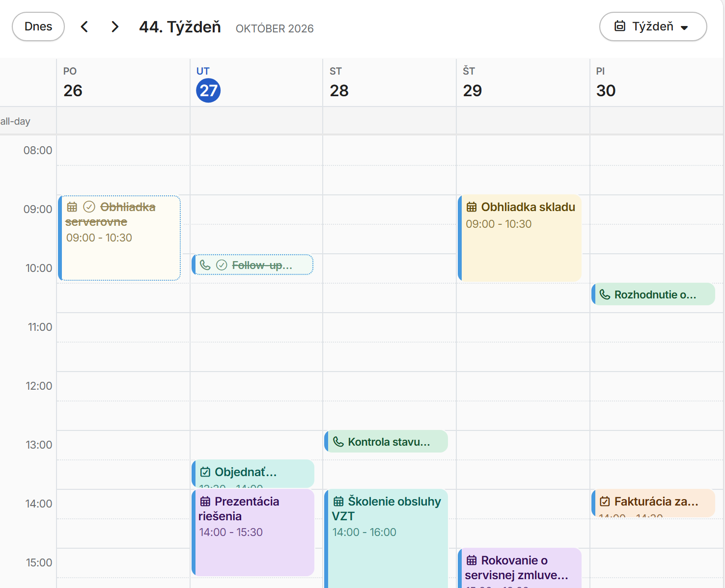Viewport: 725px width, 588px height.
Task: Click the 12:00 time slot label
Action: [39, 386]
